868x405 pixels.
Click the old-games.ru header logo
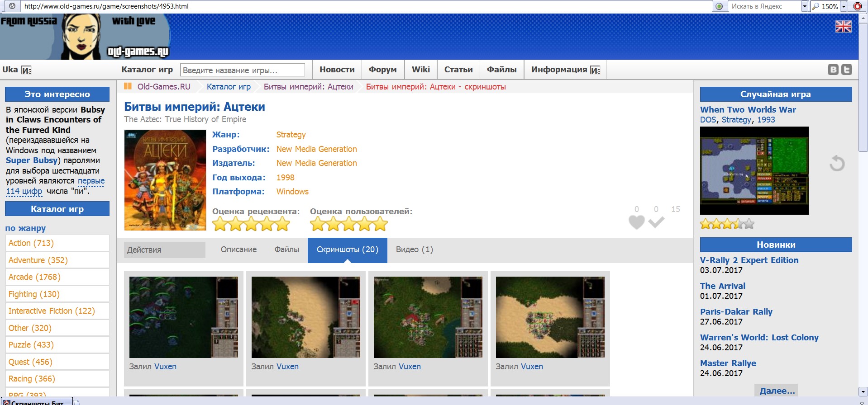(x=85, y=37)
